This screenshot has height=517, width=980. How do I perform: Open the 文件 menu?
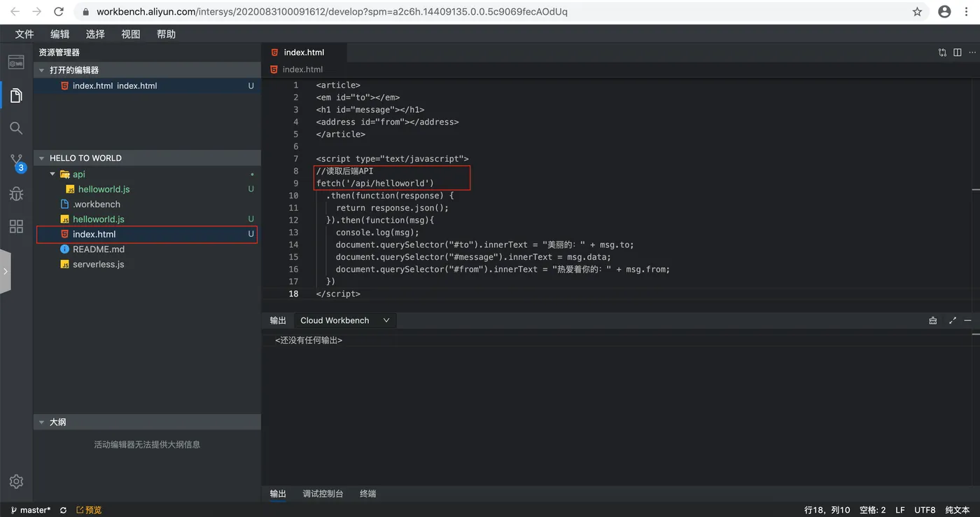(x=24, y=34)
